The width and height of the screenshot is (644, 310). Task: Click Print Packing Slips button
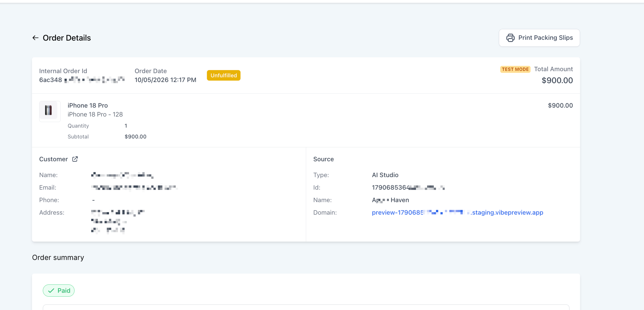point(539,38)
